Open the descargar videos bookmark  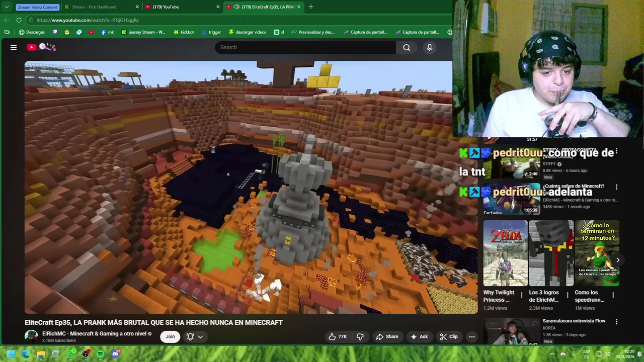[x=247, y=32]
